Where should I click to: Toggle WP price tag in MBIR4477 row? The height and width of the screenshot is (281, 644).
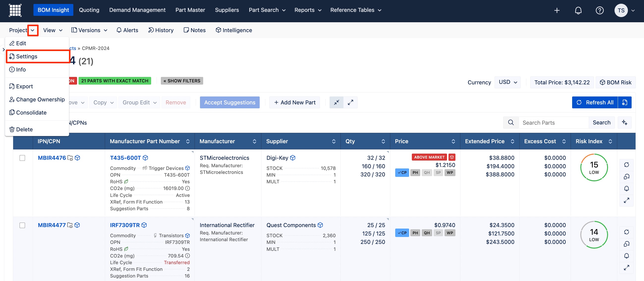coord(450,233)
